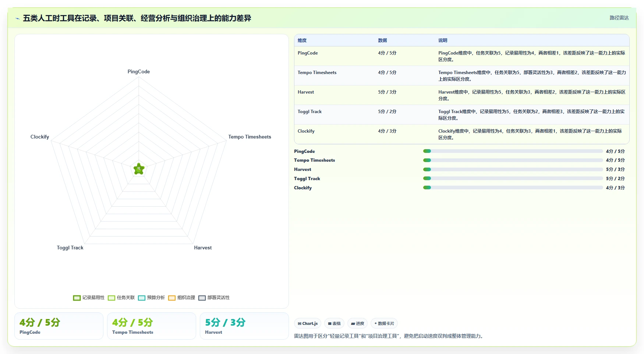Click the 路径雷达 label in header

[x=619, y=18]
